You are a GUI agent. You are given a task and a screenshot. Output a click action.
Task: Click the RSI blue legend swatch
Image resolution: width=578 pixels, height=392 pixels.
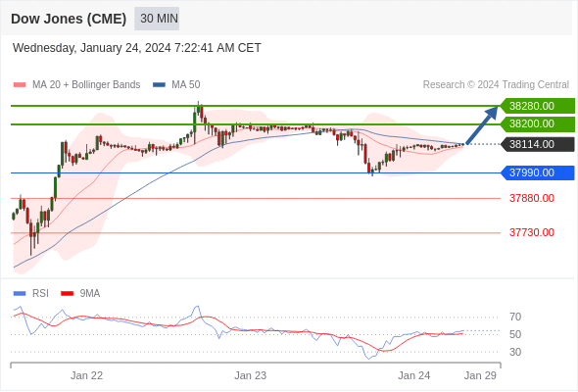[20, 294]
